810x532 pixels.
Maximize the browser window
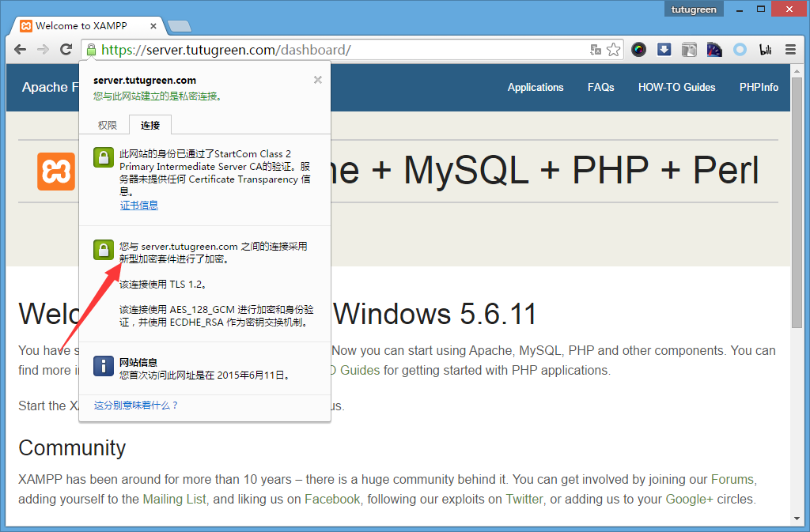coord(760,9)
